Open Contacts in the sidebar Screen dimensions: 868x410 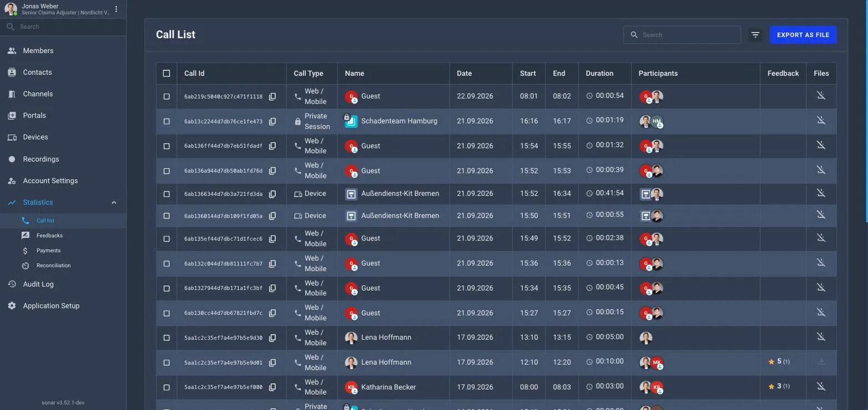63,72
